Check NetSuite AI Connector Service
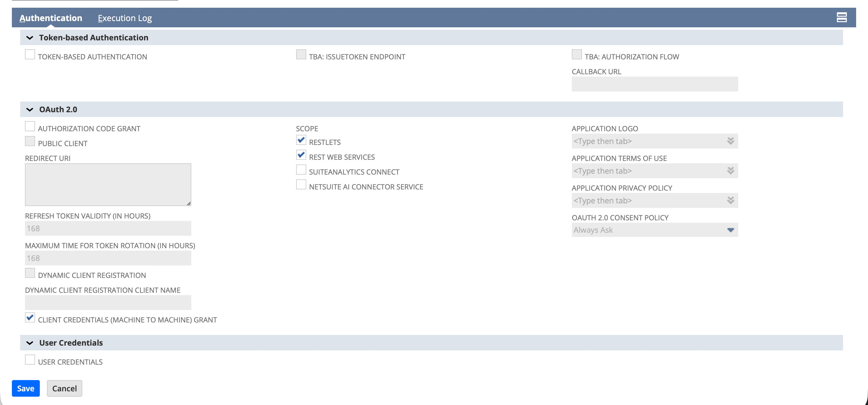This screenshot has height=405, width=868. [301, 185]
